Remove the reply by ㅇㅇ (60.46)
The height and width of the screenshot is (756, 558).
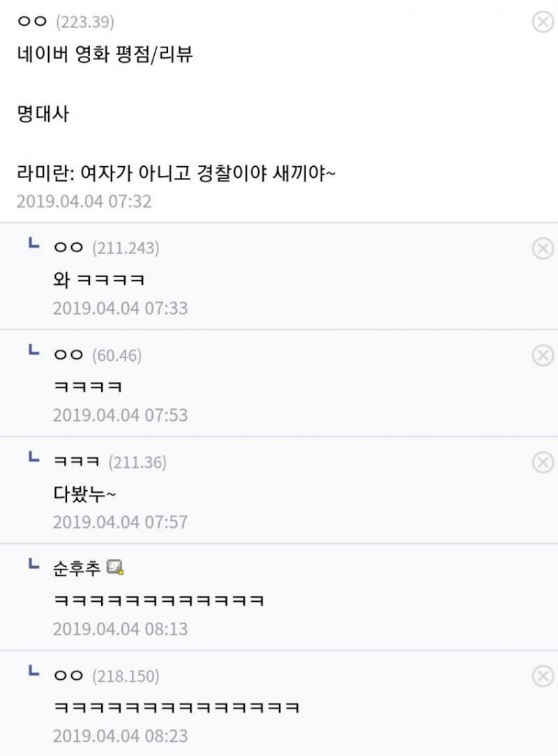click(x=543, y=355)
